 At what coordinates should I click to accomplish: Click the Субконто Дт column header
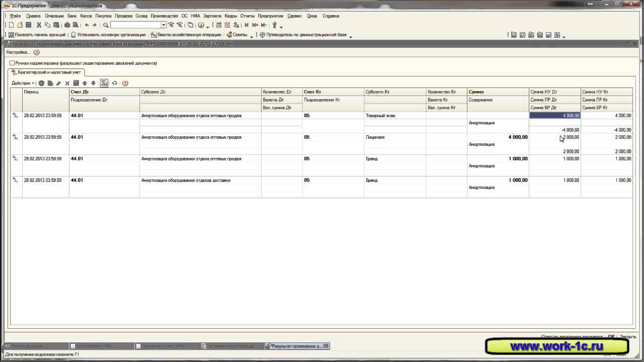point(201,92)
